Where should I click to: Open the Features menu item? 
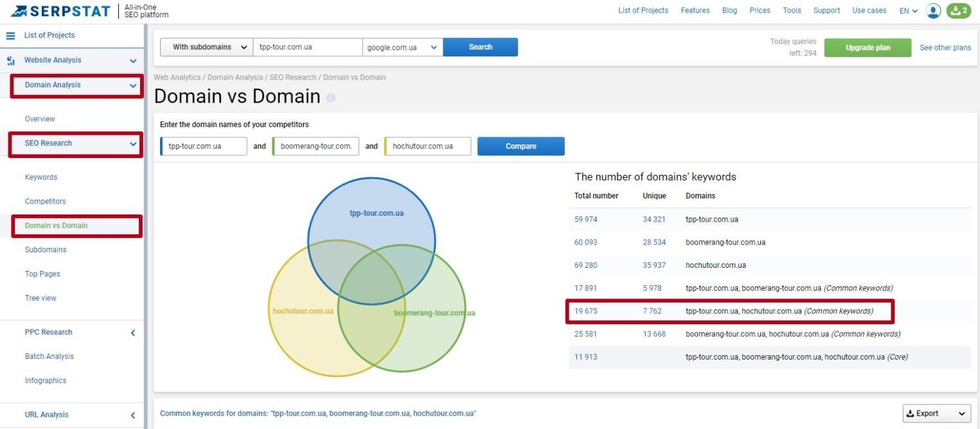point(695,11)
